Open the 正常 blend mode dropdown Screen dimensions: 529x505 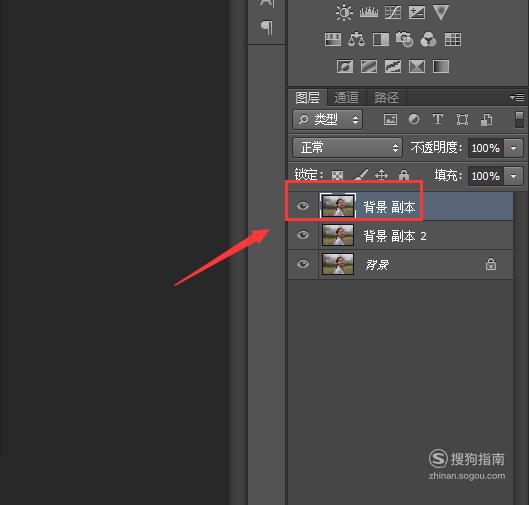tap(347, 147)
